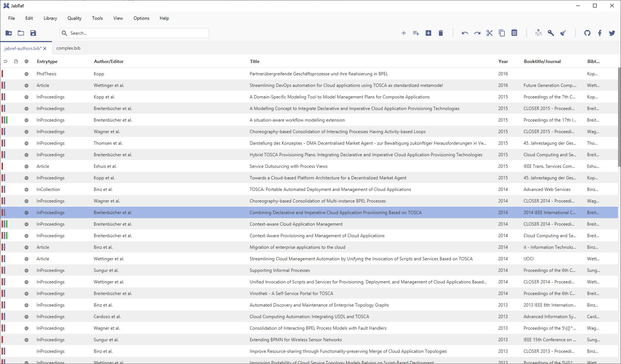The width and height of the screenshot is (621, 364).
Task: Copy the selected entry
Action: 502,33
